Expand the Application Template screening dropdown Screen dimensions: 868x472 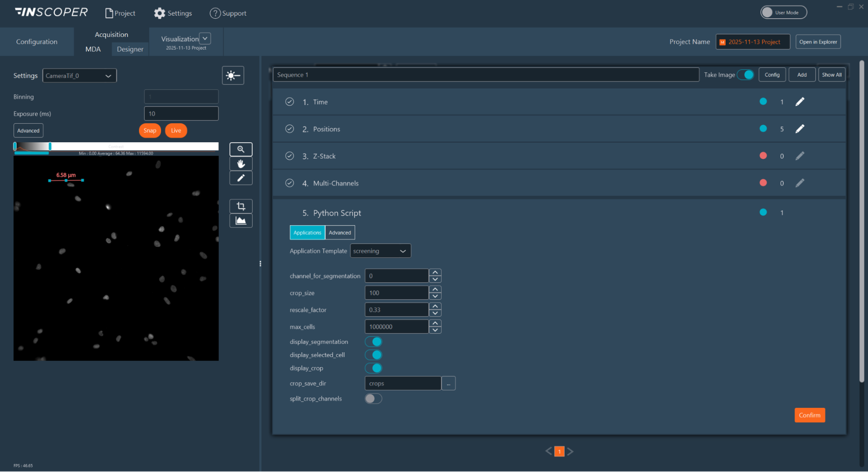coord(380,251)
